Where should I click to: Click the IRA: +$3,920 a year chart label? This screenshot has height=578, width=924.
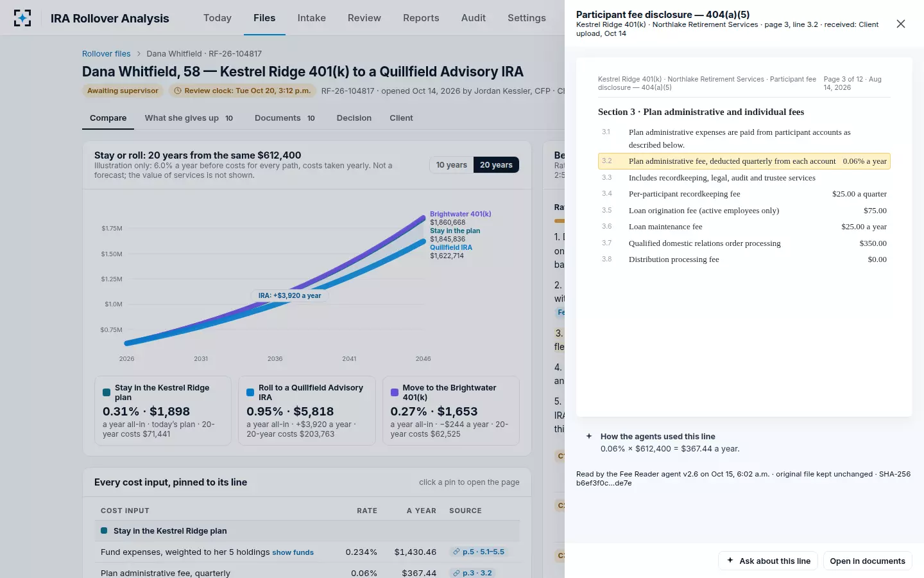pos(289,295)
